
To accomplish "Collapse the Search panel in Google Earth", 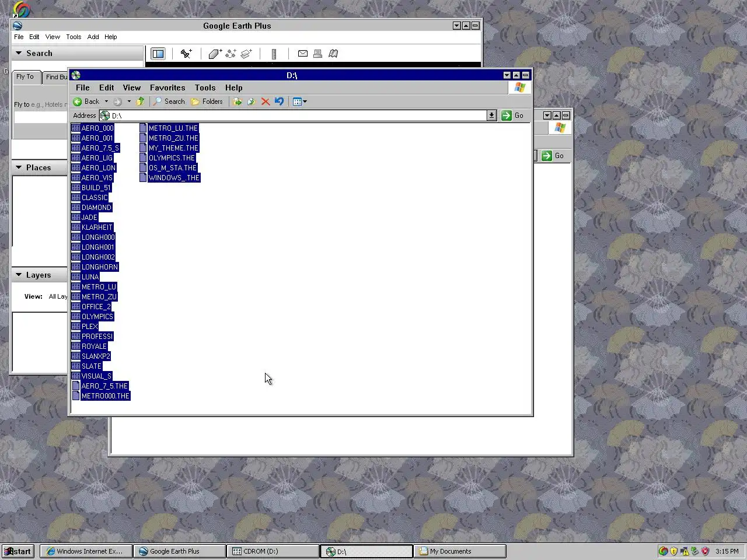I will pyautogui.click(x=19, y=53).
